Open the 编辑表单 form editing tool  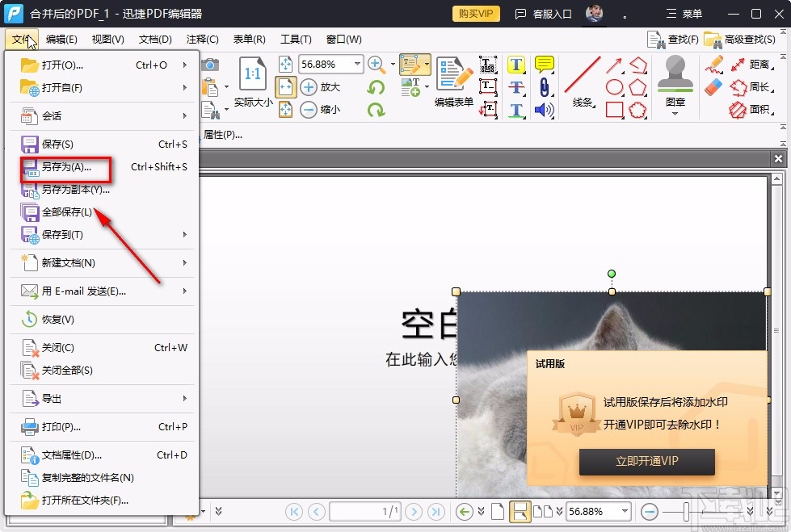454,82
